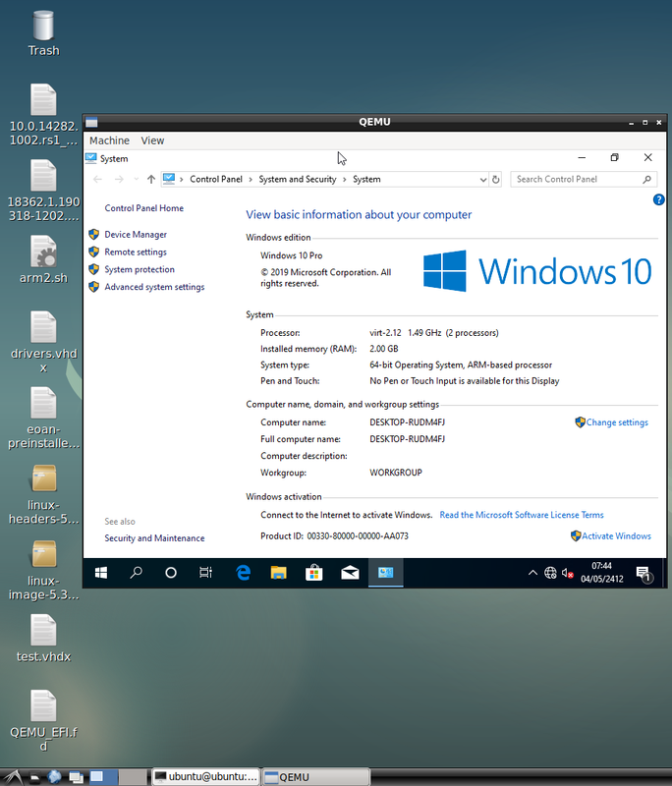
Task: Launch Microsoft Edge from the taskbar
Action: [x=244, y=573]
